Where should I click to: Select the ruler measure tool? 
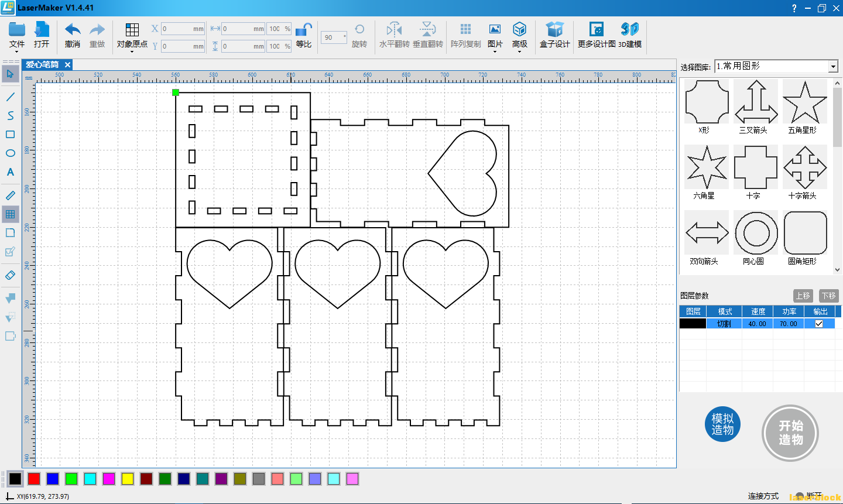click(11, 195)
